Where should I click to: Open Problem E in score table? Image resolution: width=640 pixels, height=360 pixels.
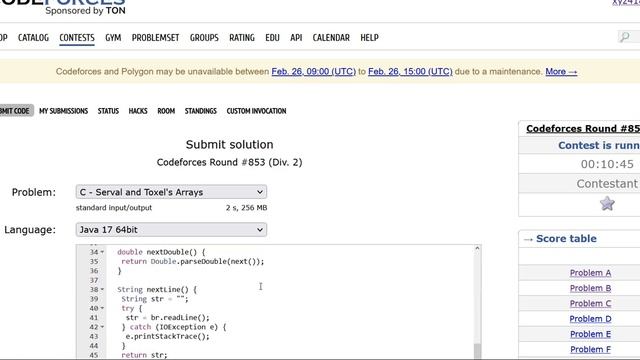590,334
